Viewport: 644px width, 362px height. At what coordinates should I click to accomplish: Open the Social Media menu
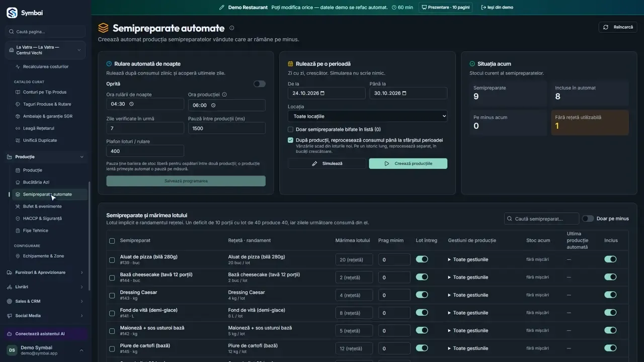point(45,316)
